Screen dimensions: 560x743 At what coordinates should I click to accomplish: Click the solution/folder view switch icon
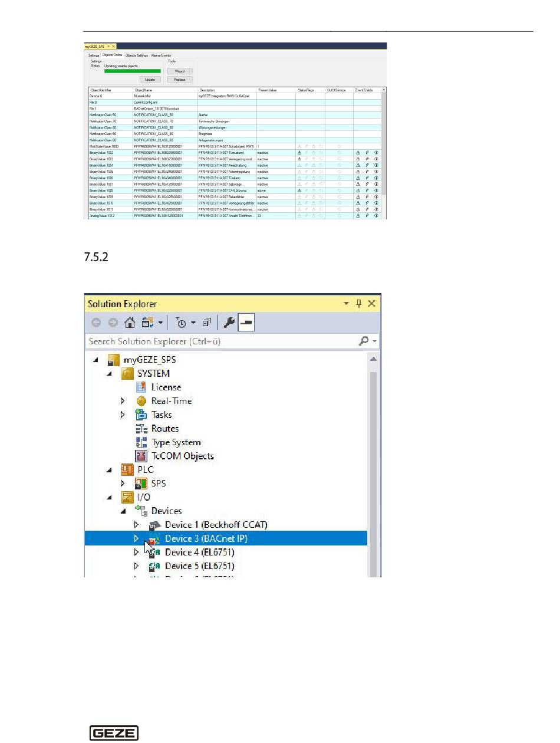(147, 323)
